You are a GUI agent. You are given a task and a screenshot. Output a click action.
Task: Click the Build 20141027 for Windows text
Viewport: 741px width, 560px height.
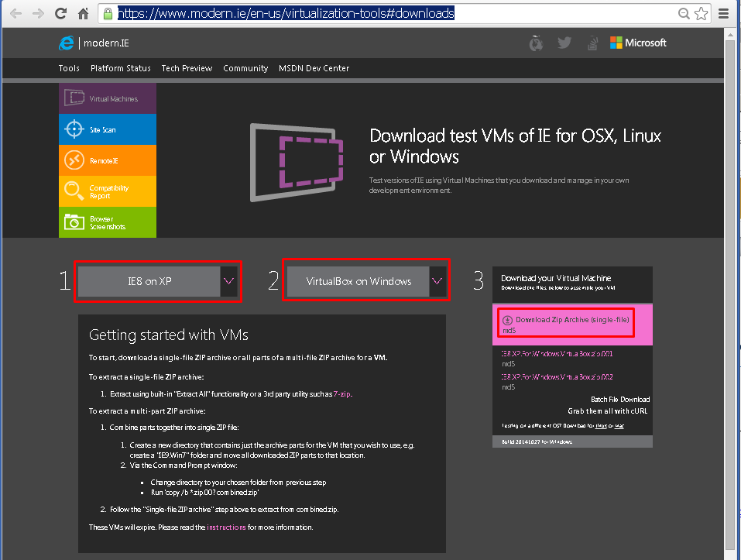tap(537, 441)
